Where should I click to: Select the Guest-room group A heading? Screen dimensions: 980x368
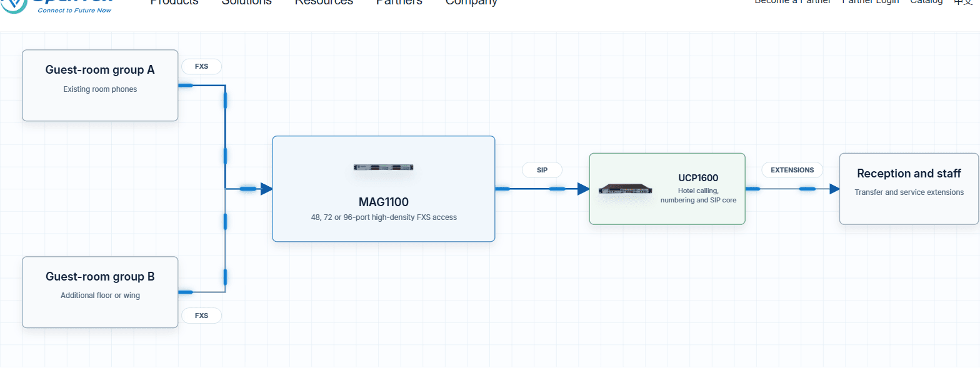point(100,70)
